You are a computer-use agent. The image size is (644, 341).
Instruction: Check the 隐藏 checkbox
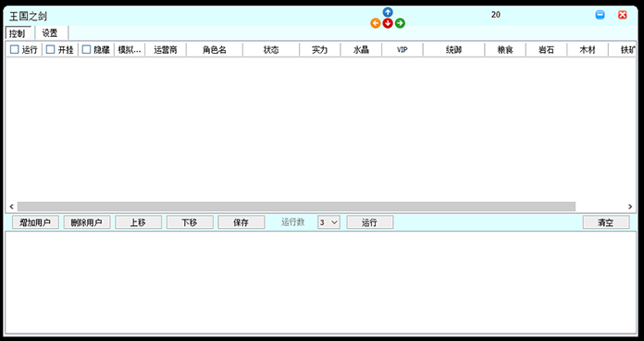(86, 50)
